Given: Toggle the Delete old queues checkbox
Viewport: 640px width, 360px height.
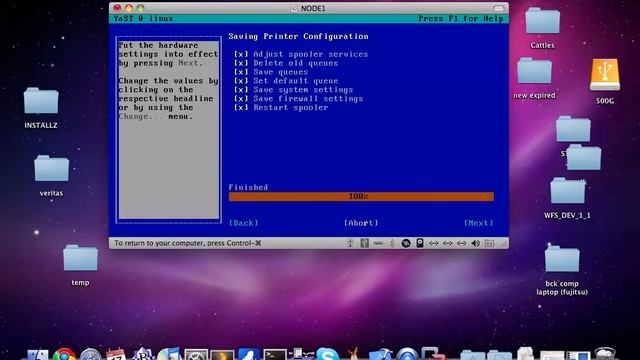Looking at the screenshot, I should (x=241, y=63).
